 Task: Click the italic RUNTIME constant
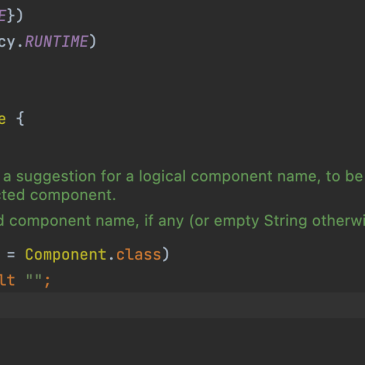pos(56,42)
